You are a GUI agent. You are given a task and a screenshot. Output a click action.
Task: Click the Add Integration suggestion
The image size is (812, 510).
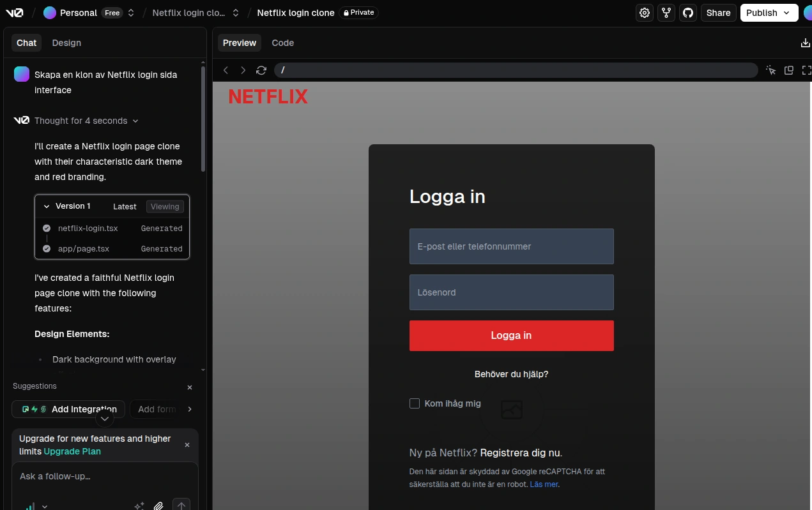click(x=68, y=409)
